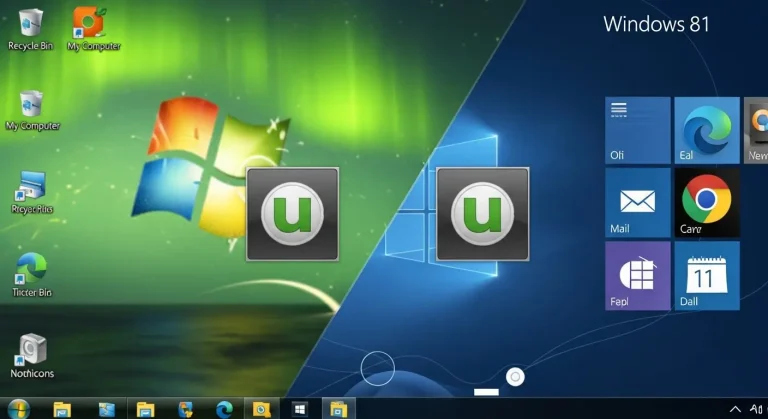Open the Recycle Bin desktop icon

(x=30, y=30)
